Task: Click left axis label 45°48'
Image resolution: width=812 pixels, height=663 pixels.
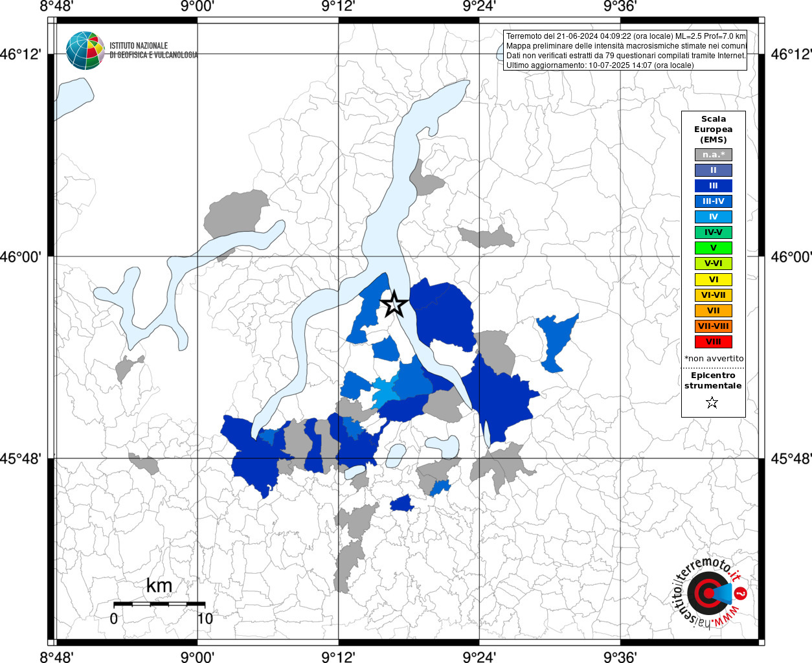Action: [20, 459]
